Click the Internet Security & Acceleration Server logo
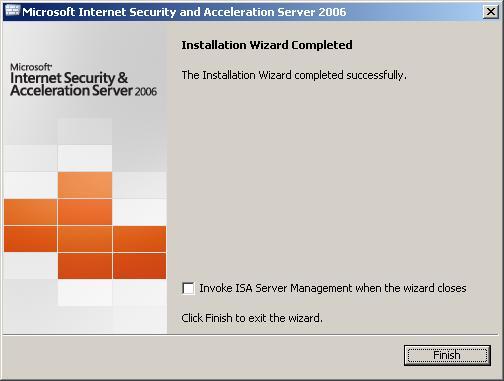 (83, 80)
